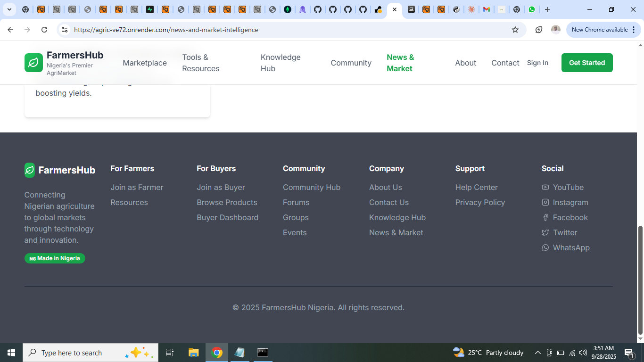Select Knowledge Hub in the header menu

tap(281, 63)
